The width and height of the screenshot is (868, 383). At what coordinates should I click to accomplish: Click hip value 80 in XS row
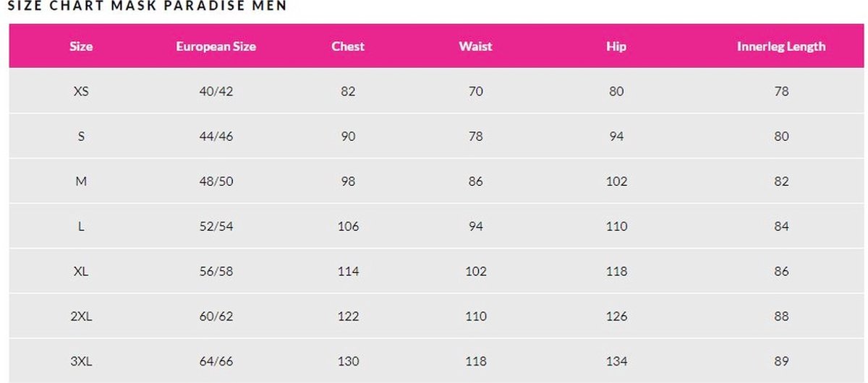click(x=616, y=92)
